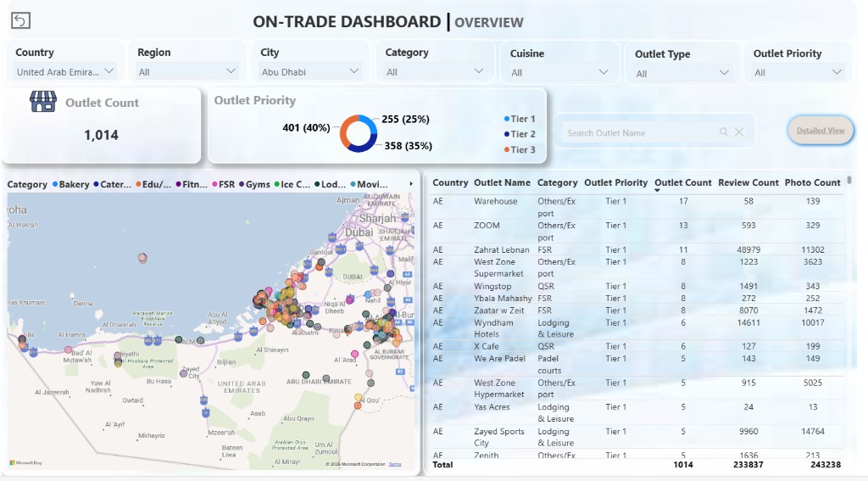The image size is (868, 481).
Task: Select the Zayed Sports City row
Action: (x=637, y=437)
